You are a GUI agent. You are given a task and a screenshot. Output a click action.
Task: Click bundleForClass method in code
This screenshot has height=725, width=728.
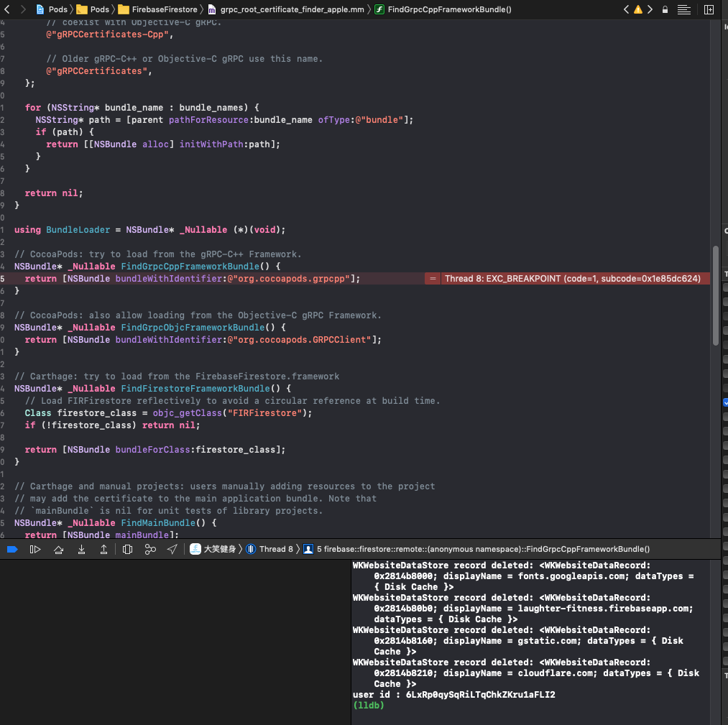tap(153, 450)
